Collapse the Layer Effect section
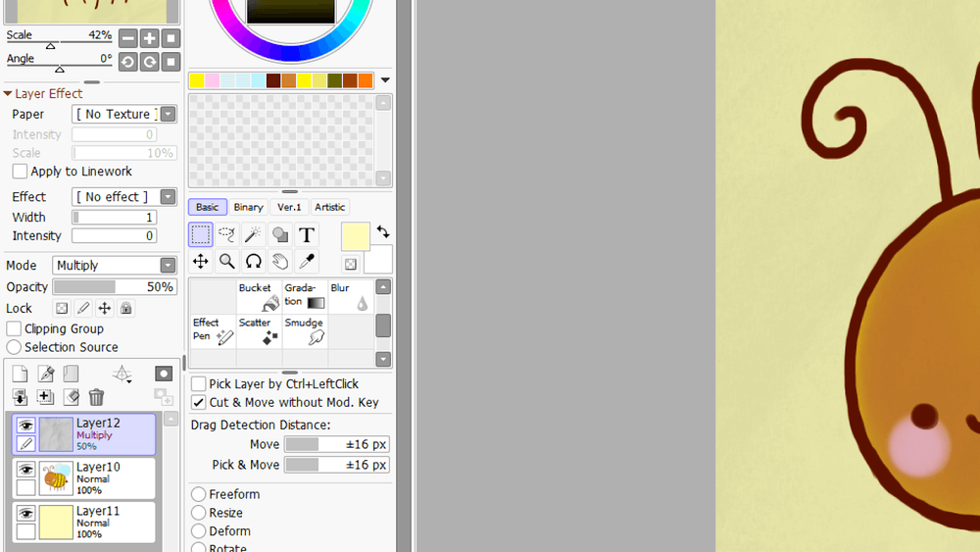 8,94
